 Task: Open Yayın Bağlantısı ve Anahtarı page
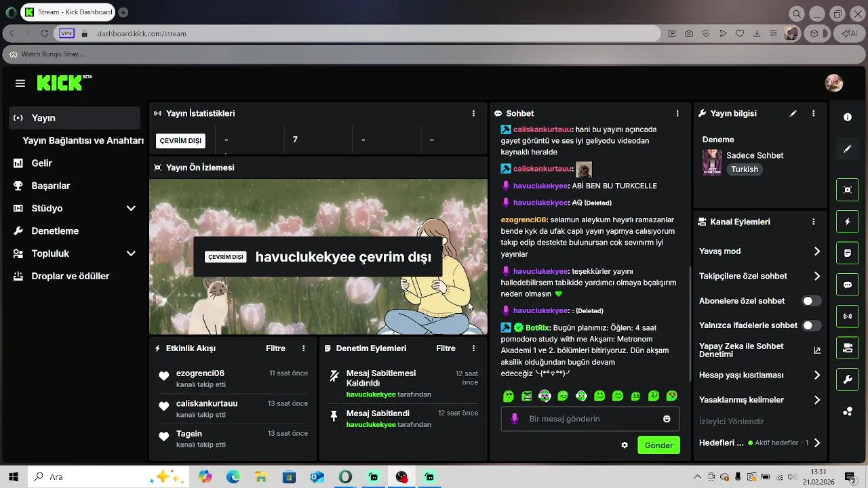click(x=83, y=141)
